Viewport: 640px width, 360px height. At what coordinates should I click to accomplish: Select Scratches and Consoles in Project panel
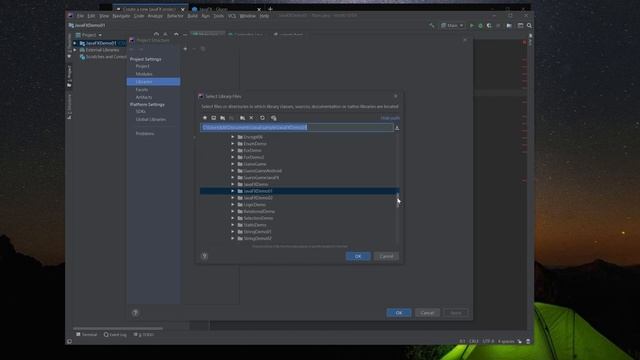[103, 57]
